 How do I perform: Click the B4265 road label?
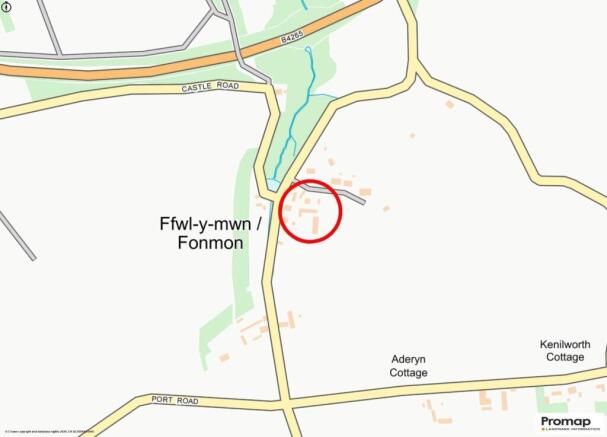tap(292, 37)
